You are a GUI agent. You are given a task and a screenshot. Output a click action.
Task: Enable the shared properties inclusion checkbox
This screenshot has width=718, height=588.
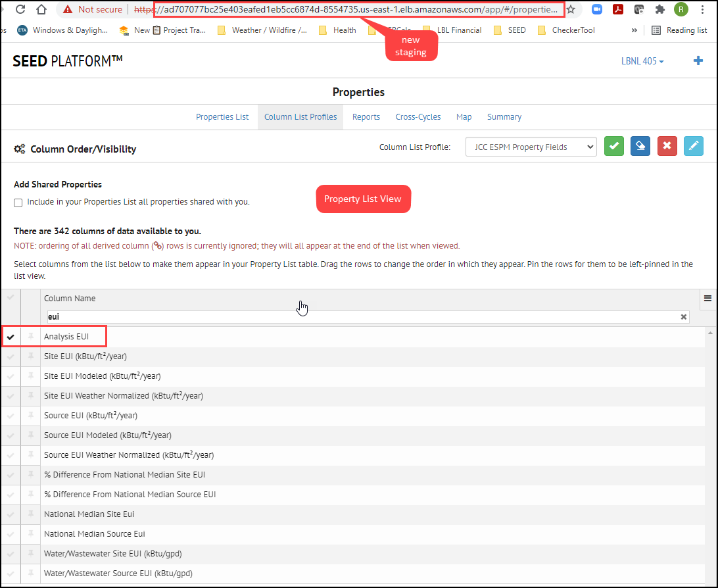click(x=18, y=203)
